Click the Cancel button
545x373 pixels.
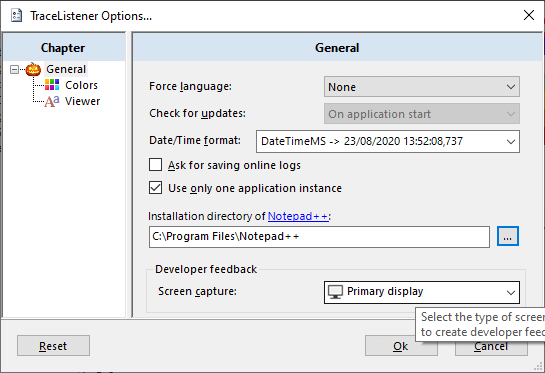point(491,346)
